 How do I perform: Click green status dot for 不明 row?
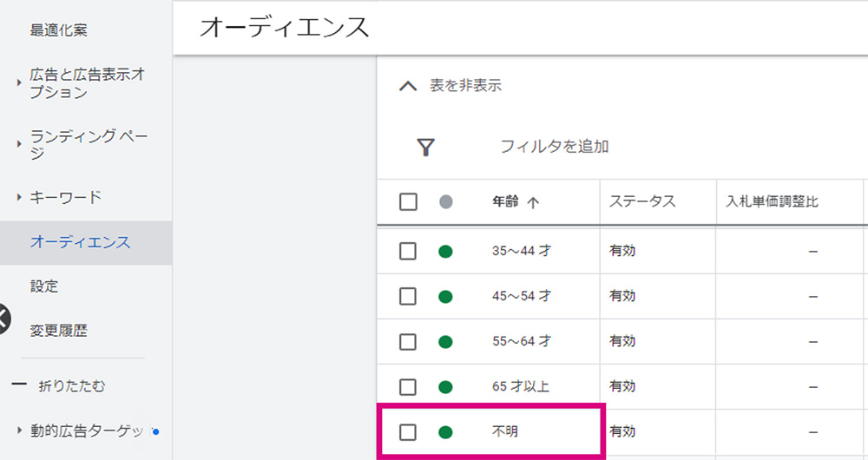pos(445,432)
